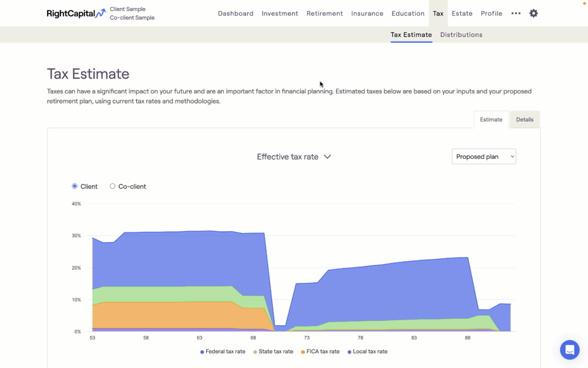Open the chat support bubble icon
The image size is (588, 368).
pyautogui.click(x=570, y=350)
